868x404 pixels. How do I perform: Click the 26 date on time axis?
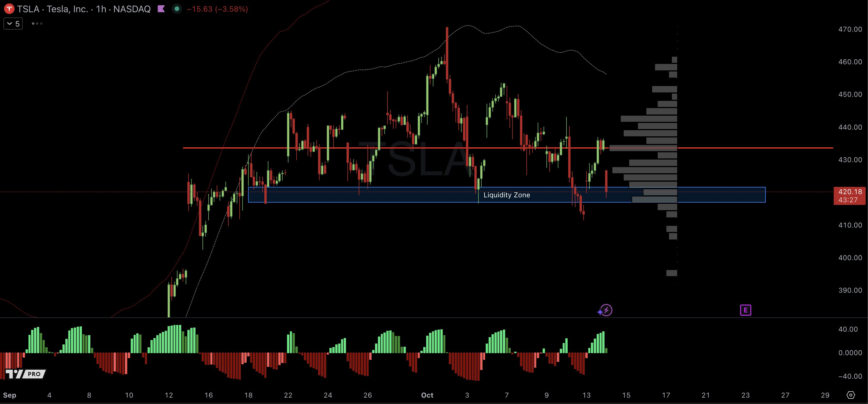pyautogui.click(x=367, y=395)
